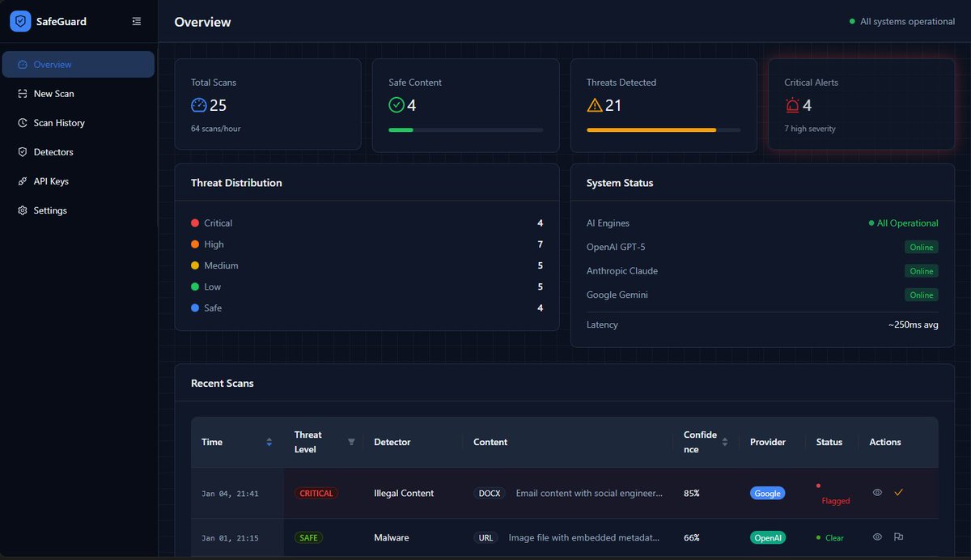
Task: View details of the Malware scan via eye icon
Action: click(x=877, y=537)
